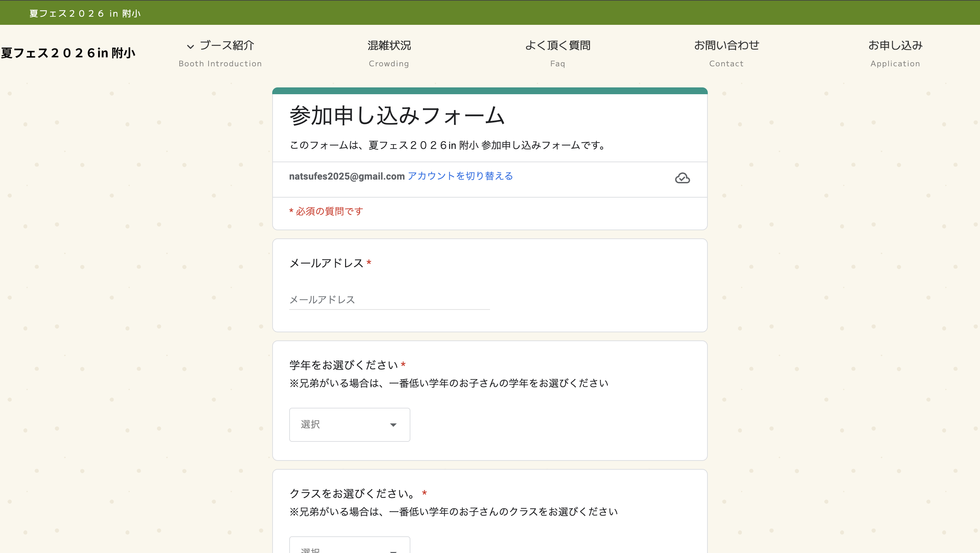The height and width of the screenshot is (553, 980).
Task: Click the 参加申し込みフォーム form heading
Action: [x=397, y=116]
